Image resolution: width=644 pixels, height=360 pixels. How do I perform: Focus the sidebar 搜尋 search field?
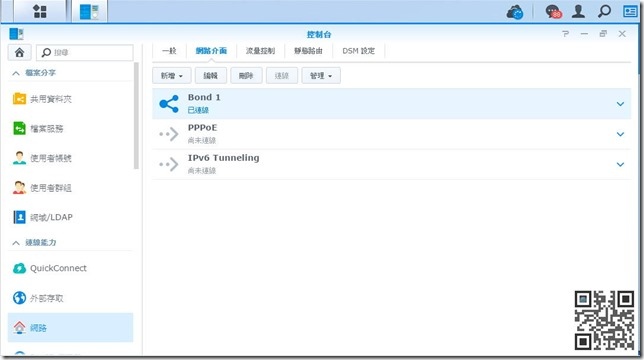tap(85, 53)
